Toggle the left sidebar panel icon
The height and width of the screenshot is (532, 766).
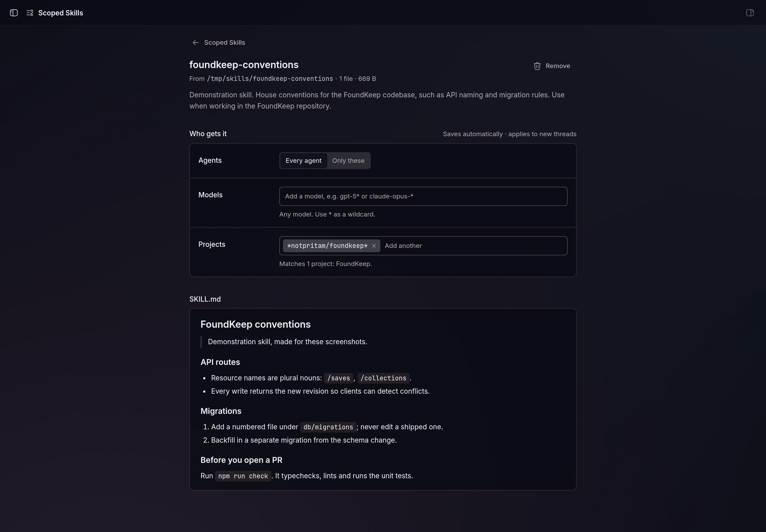14,13
